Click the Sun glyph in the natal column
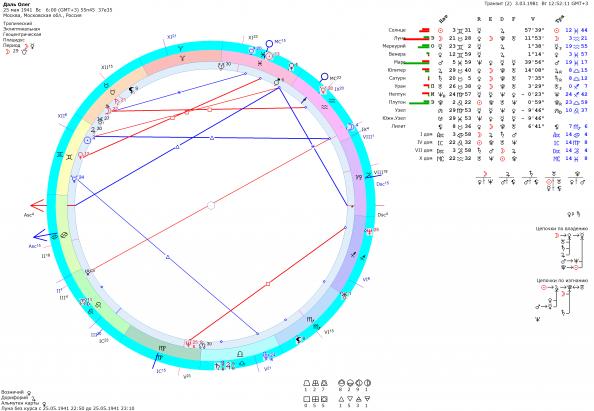 441,30
